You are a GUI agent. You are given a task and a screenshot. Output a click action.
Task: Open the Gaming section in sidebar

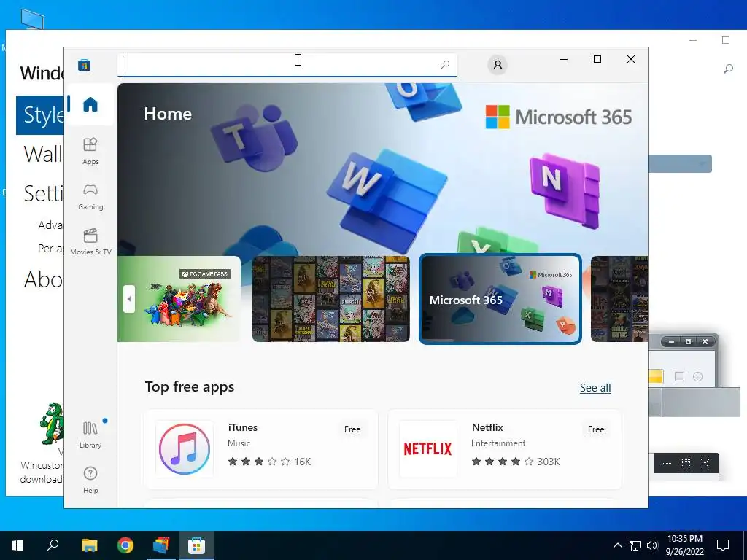90,197
